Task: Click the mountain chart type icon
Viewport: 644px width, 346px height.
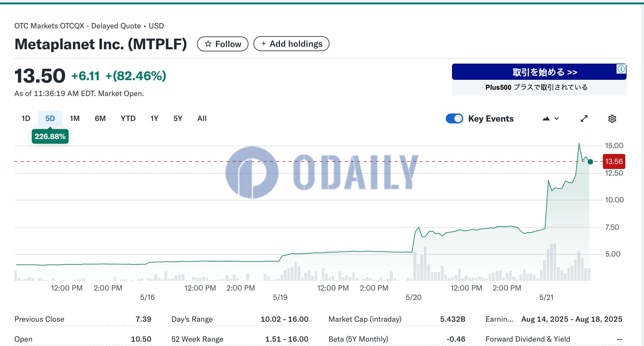Action: (546, 119)
